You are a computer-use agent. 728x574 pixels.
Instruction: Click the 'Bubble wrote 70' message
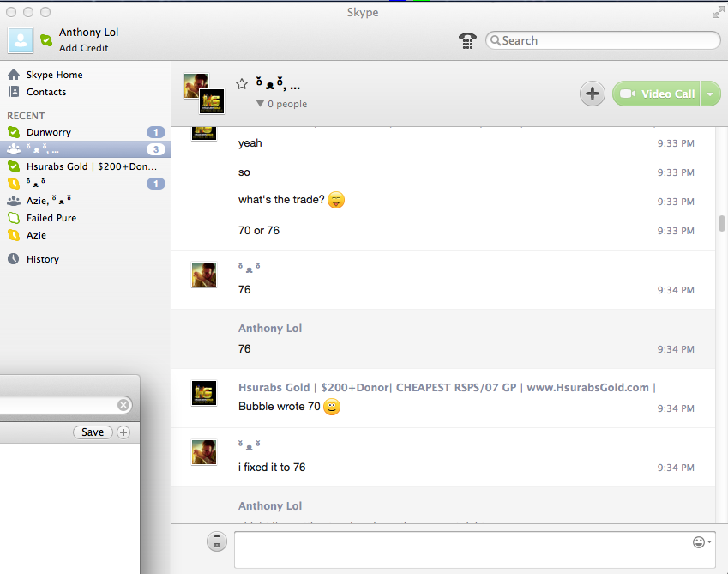[279, 407]
